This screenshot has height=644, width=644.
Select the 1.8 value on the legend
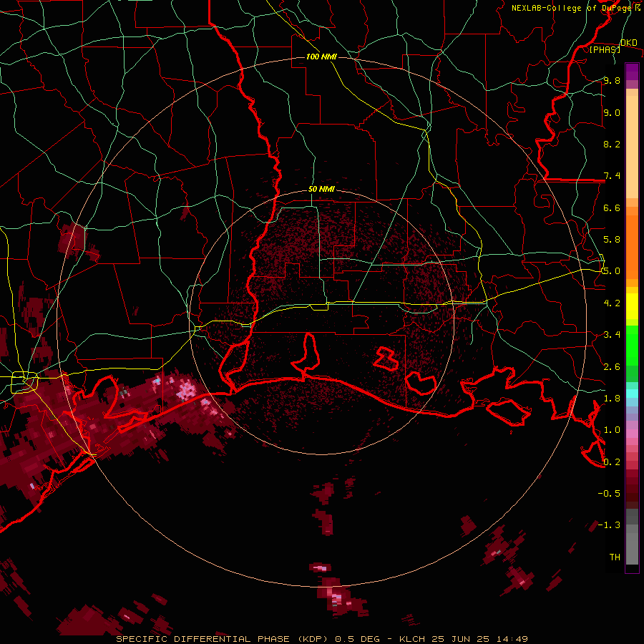click(612, 398)
